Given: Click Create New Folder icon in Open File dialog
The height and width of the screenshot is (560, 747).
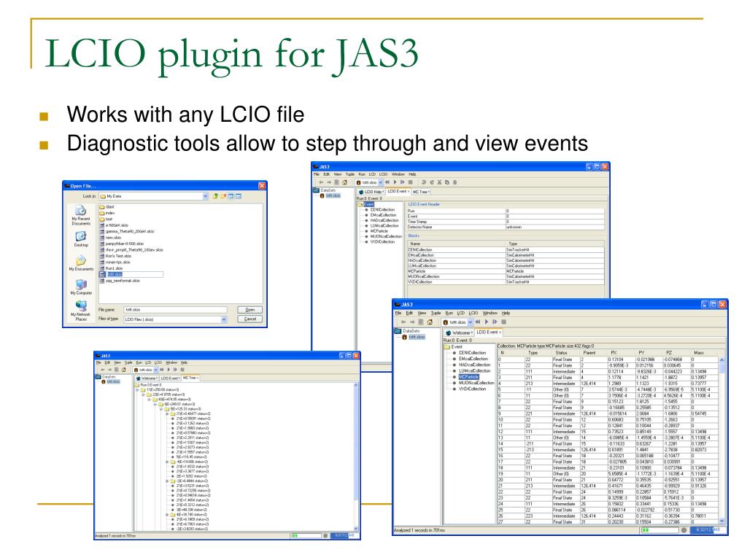Looking at the screenshot, I should click(x=223, y=196).
